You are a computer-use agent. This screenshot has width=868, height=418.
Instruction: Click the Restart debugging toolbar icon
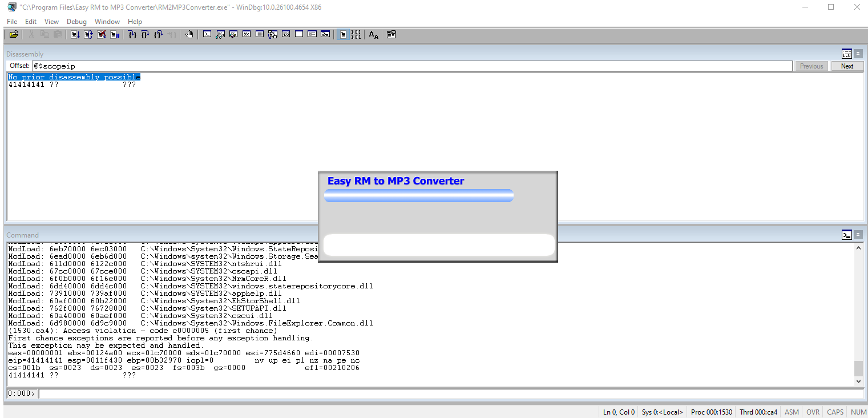88,35
